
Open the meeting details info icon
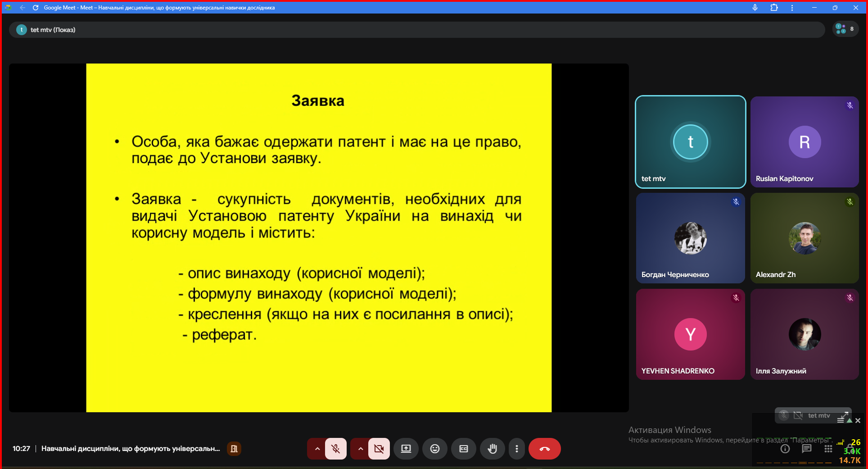pyautogui.click(x=785, y=449)
